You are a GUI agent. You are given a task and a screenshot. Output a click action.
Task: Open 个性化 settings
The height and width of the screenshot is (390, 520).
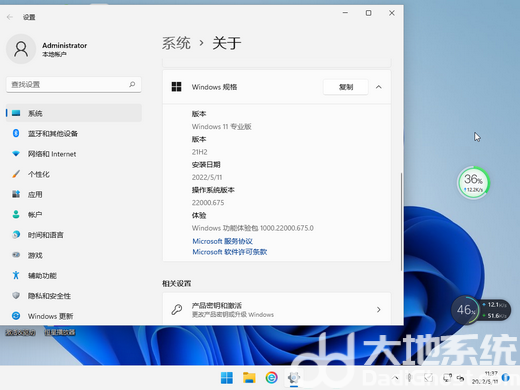[74, 174]
